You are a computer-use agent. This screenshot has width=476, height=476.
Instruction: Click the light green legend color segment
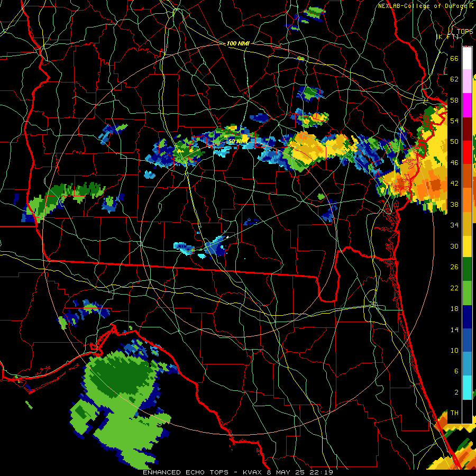467,293
